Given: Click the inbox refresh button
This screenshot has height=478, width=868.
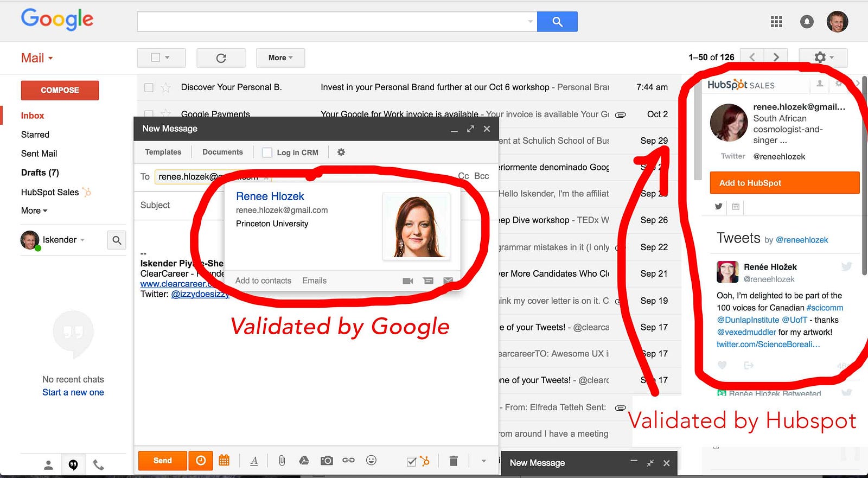Looking at the screenshot, I should 221,58.
